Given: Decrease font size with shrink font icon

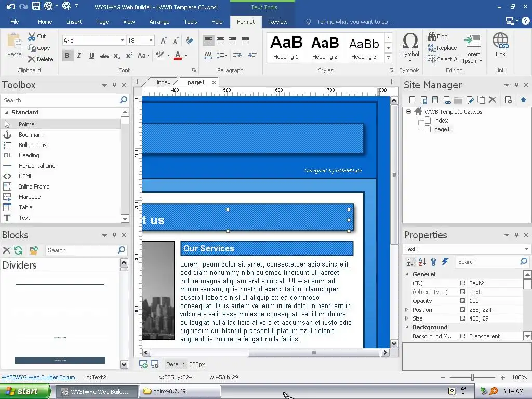Looking at the screenshot, I should (x=176, y=41).
